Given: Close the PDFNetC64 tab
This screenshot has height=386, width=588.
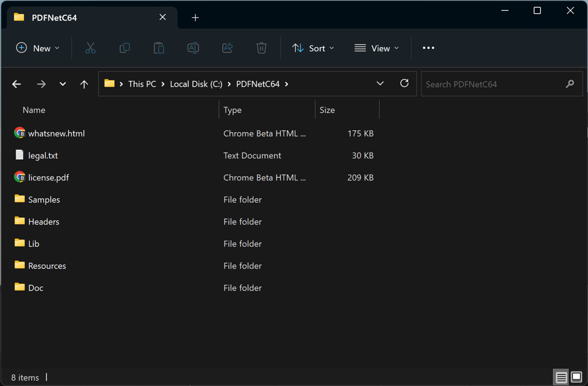Looking at the screenshot, I should click(x=162, y=17).
